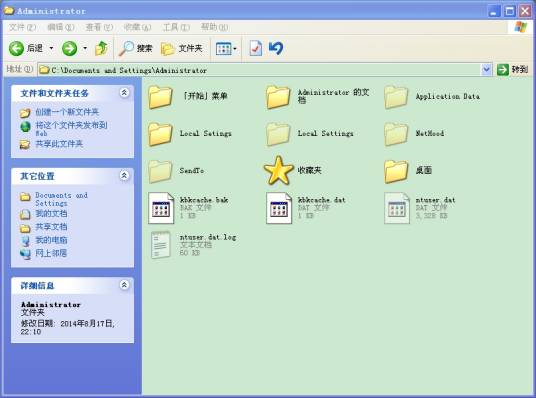Open the Views dropdown button
This screenshot has width=536, height=398.
(x=226, y=49)
